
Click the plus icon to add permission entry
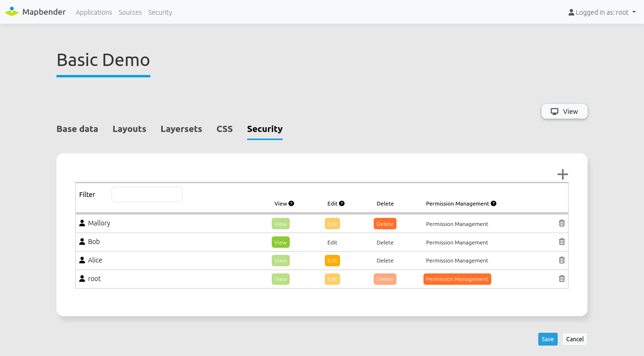coord(562,175)
